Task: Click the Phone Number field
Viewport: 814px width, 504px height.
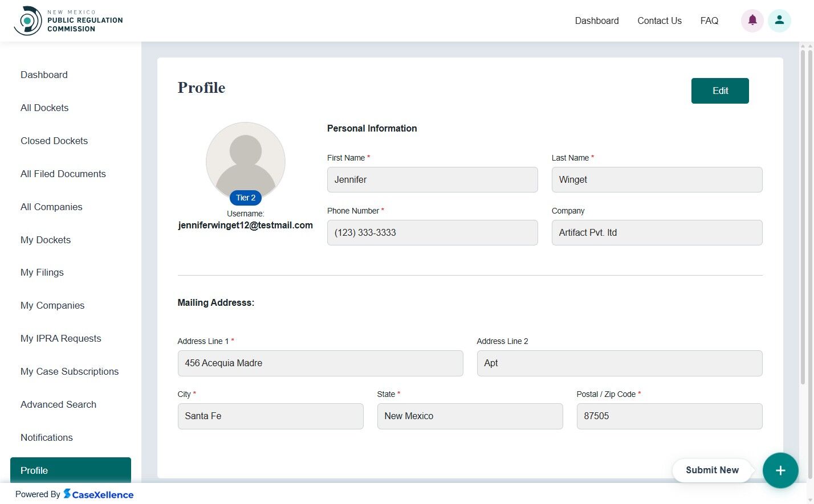Action: 432,232
